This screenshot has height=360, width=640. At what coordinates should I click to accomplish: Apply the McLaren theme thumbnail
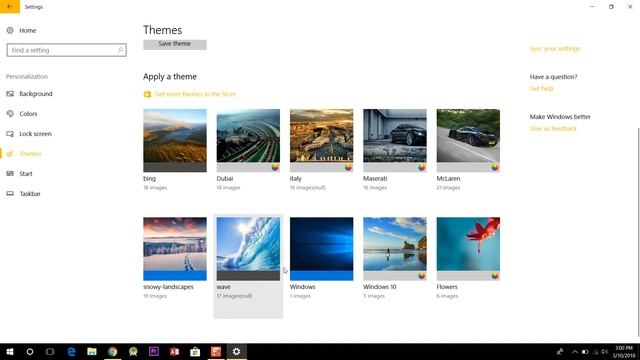click(x=468, y=140)
